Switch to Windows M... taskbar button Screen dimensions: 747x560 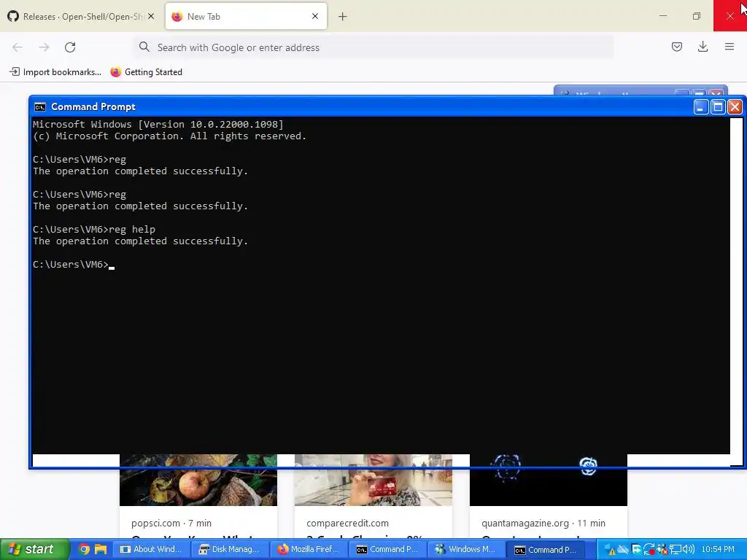point(466,549)
